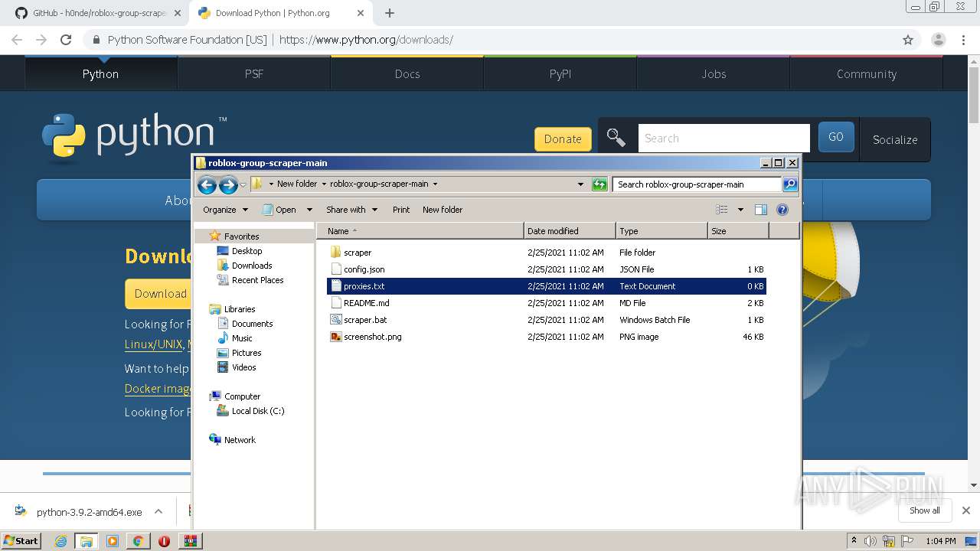Select the scraper folder
Screen dimensions: 980x551
[x=547, y=253]
